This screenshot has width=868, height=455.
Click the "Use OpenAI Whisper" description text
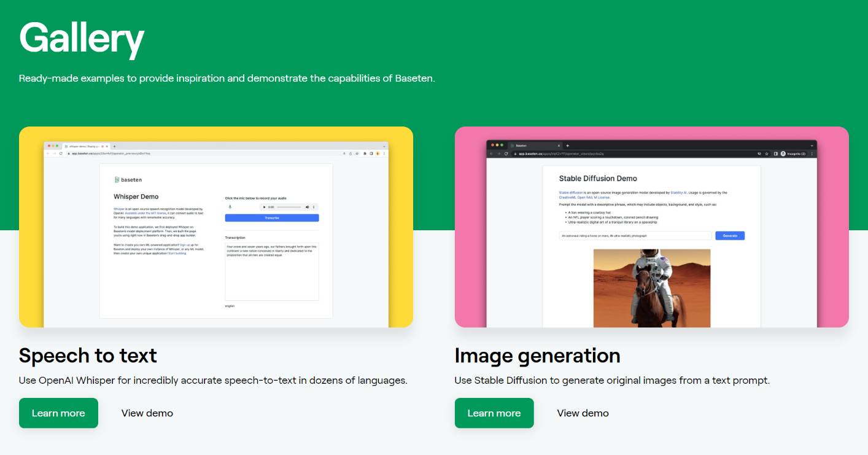213,380
